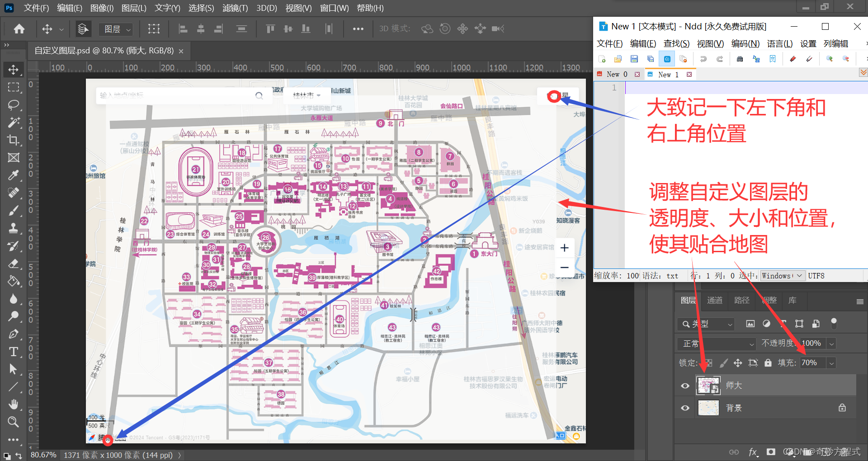Toggle lock transparent pixels
The height and width of the screenshot is (461, 868).
coord(708,362)
